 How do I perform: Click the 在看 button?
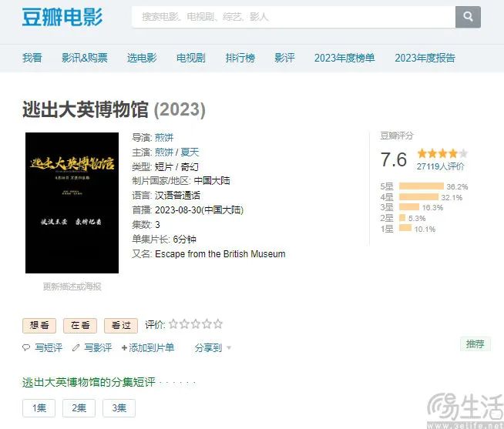click(x=80, y=326)
